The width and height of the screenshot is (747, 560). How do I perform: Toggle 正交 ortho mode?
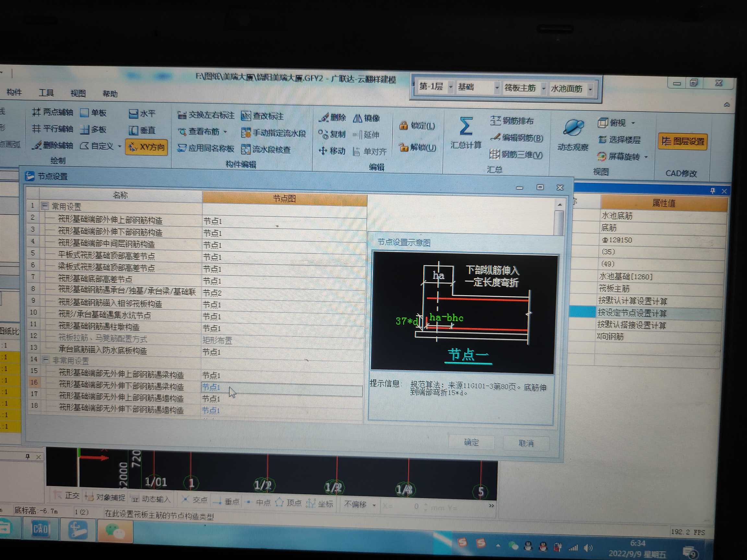pos(67,495)
